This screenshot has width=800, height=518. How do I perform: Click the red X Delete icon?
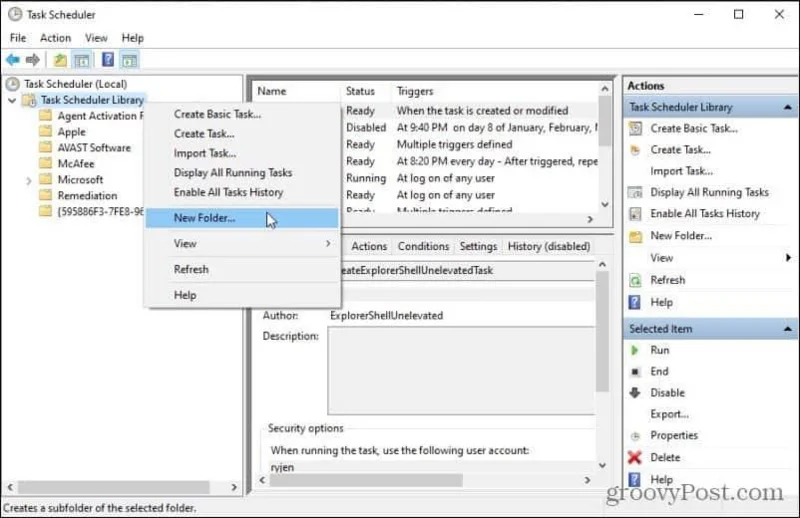click(x=635, y=457)
